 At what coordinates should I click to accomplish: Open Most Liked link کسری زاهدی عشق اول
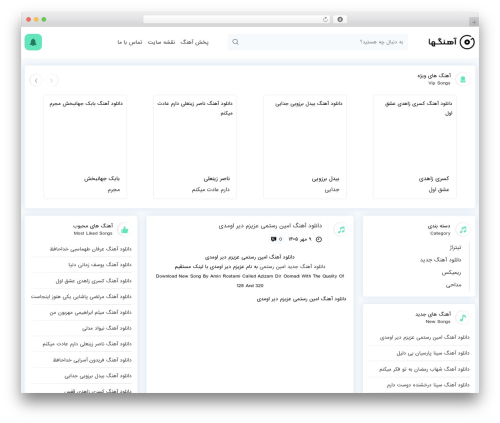(x=94, y=281)
